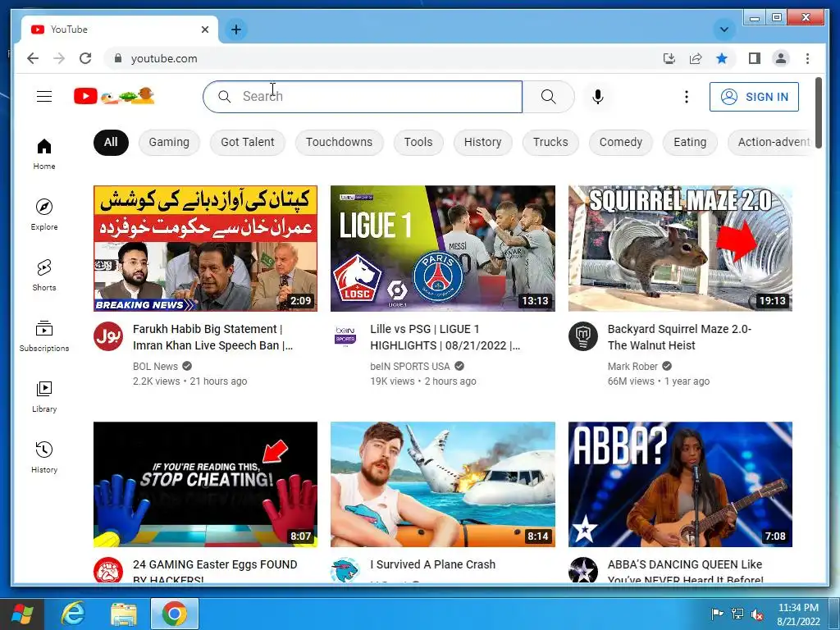Click the muted volume tray icon
Viewport: 840px width, 630px height.
click(x=757, y=614)
